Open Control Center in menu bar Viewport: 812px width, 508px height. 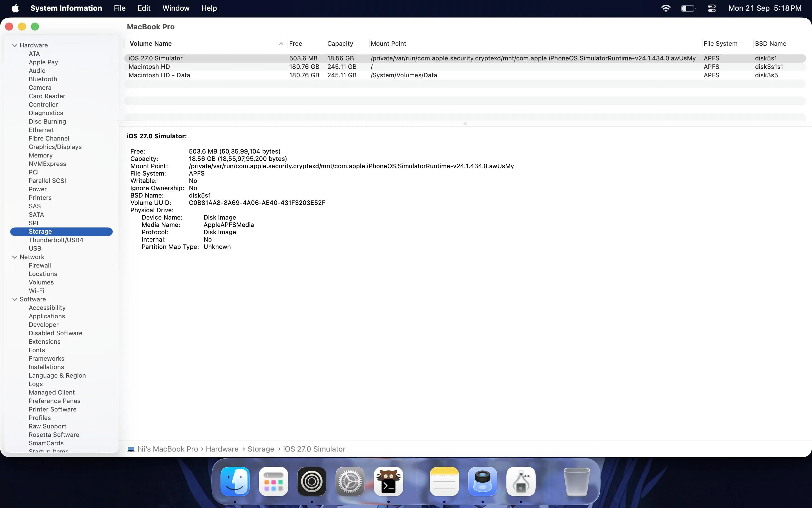coord(712,8)
